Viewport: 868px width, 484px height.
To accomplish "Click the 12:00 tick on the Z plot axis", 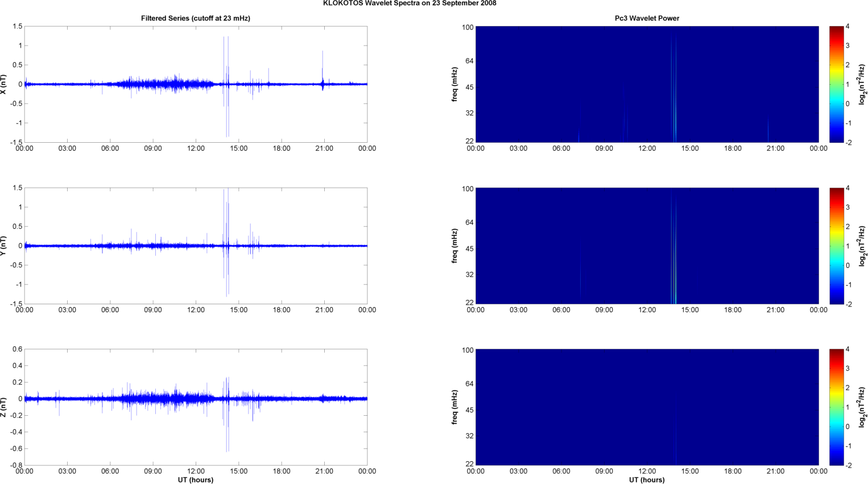I will (196, 471).
